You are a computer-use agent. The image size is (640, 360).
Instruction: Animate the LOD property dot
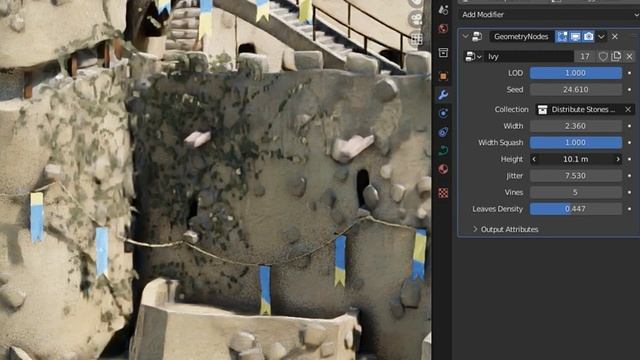point(629,73)
